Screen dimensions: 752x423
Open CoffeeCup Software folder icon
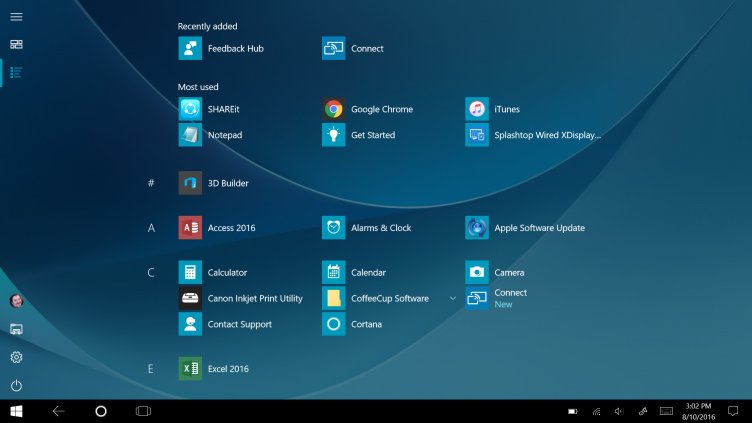[333, 298]
